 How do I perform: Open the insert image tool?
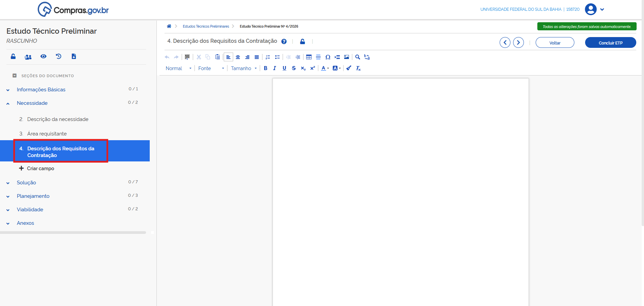click(347, 57)
